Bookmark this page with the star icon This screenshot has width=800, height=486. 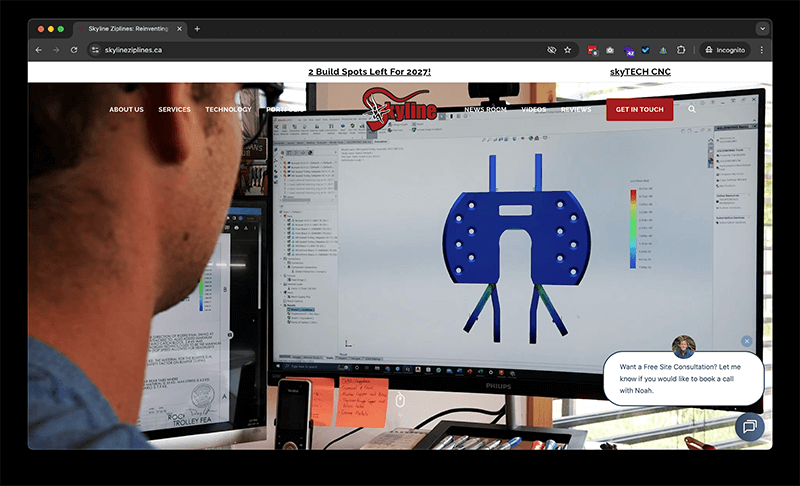pos(567,49)
